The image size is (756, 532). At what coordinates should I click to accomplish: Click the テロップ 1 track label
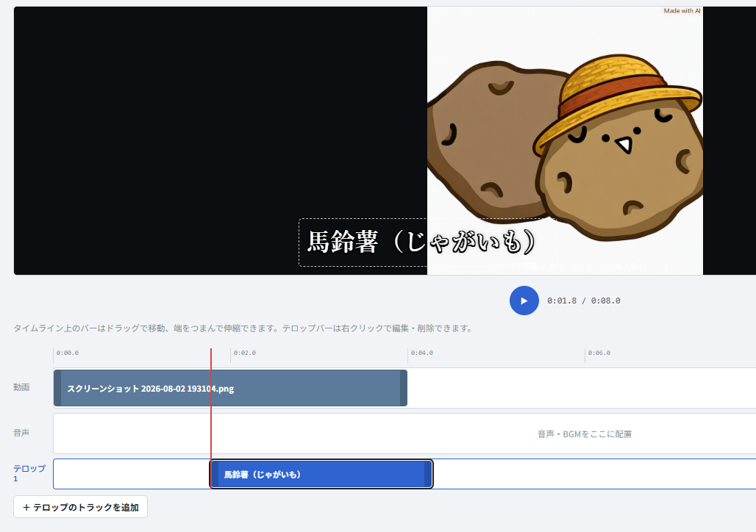pyautogui.click(x=29, y=472)
